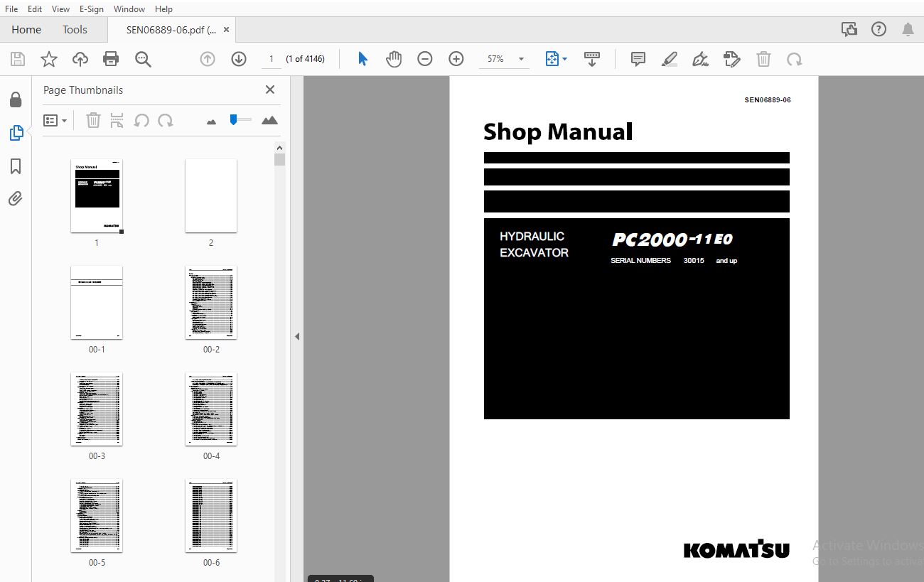The width and height of the screenshot is (924, 582).
Task: Click the rotate clockwise icon in main toolbar
Action: tap(795, 59)
